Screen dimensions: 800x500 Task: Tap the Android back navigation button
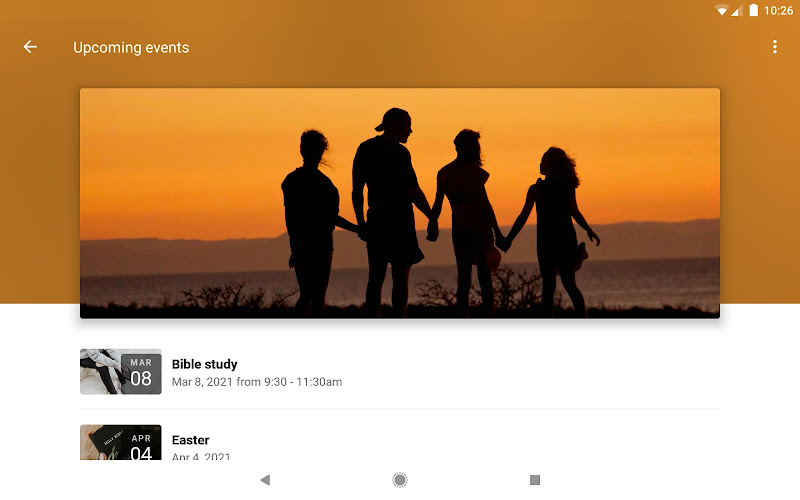click(265, 480)
